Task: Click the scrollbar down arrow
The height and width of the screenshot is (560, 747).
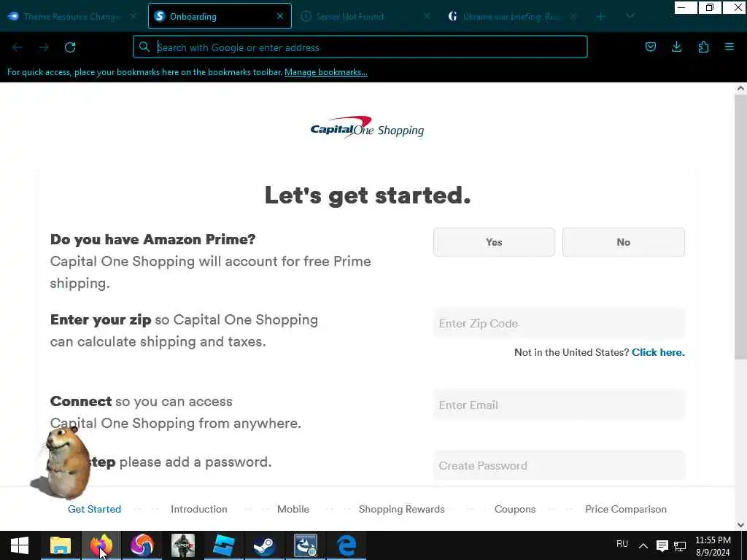Action: coord(740,525)
